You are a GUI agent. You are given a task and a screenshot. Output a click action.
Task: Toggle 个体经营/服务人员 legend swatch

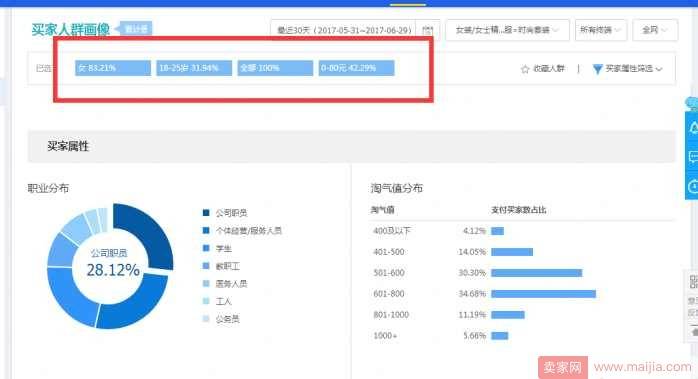click(x=206, y=230)
